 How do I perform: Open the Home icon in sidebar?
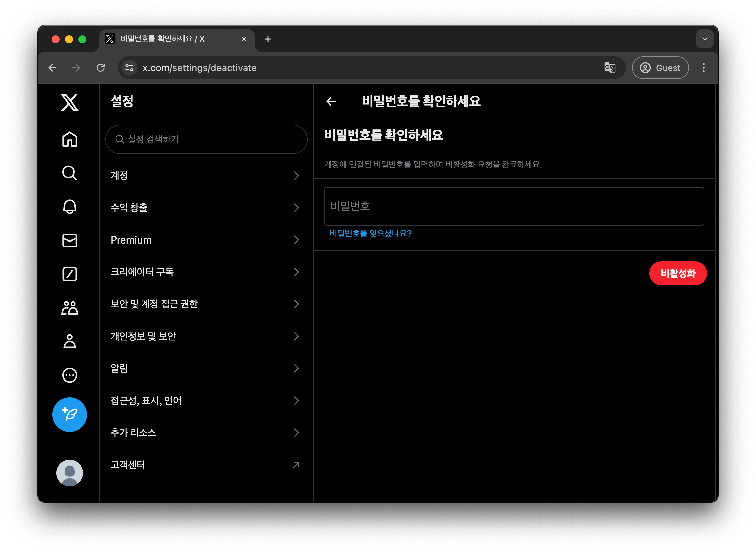pyautogui.click(x=70, y=139)
